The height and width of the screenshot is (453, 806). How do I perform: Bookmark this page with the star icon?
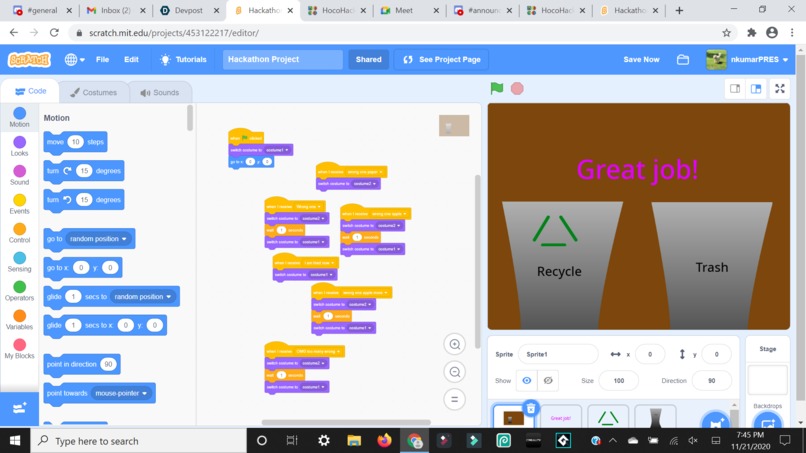pyautogui.click(x=726, y=33)
